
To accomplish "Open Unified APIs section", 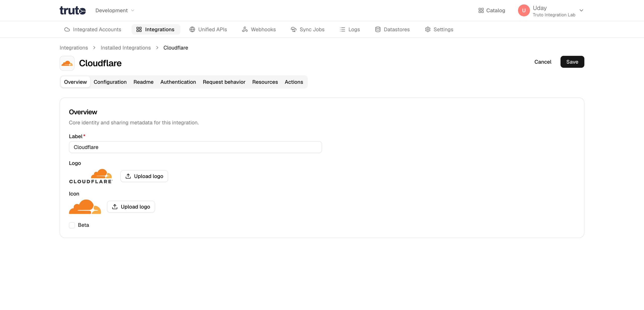I will tap(208, 29).
